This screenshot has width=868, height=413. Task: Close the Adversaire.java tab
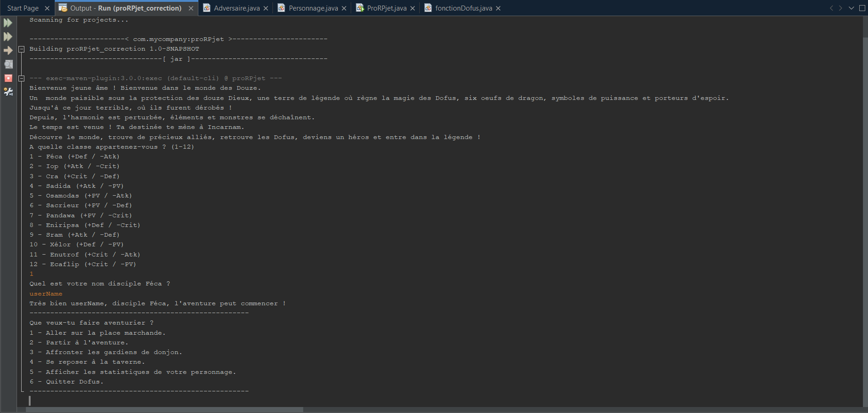point(266,8)
